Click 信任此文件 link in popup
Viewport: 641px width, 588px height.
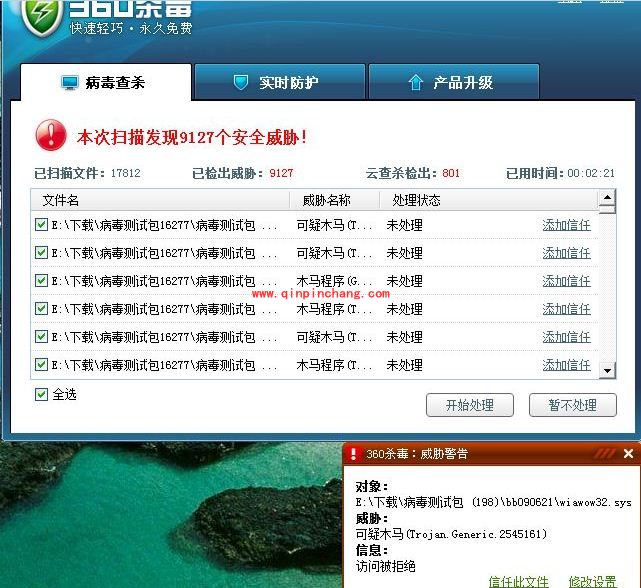519,581
